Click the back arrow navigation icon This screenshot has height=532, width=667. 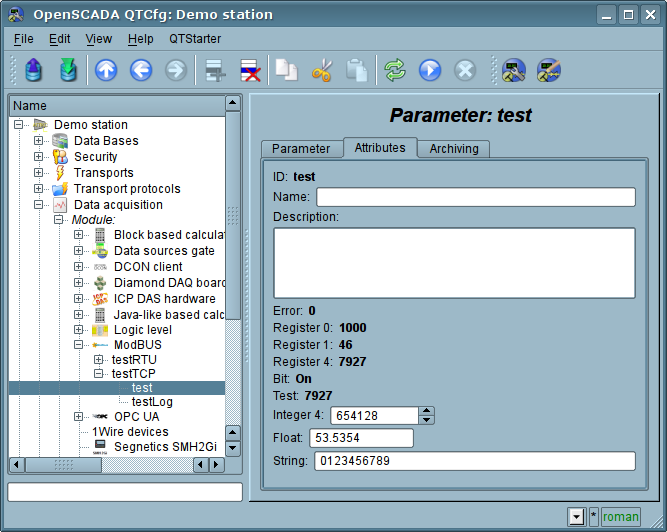point(141,70)
